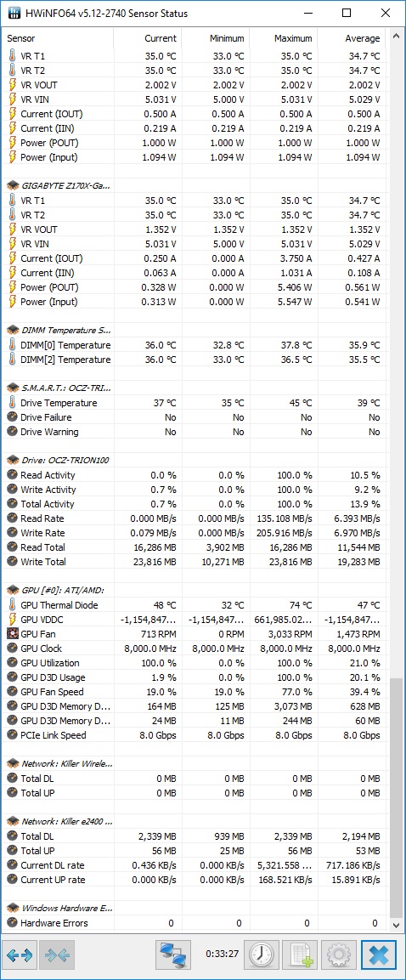Click the GPU Thermal Diode thermometer icon
The image size is (406, 980).
pos(13,605)
